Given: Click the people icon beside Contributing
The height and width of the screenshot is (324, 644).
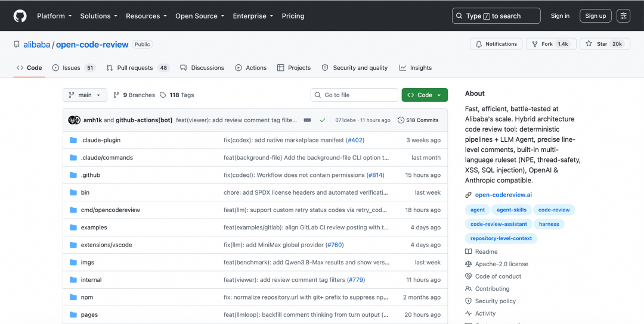Looking at the screenshot, I should tap(468, 289).
